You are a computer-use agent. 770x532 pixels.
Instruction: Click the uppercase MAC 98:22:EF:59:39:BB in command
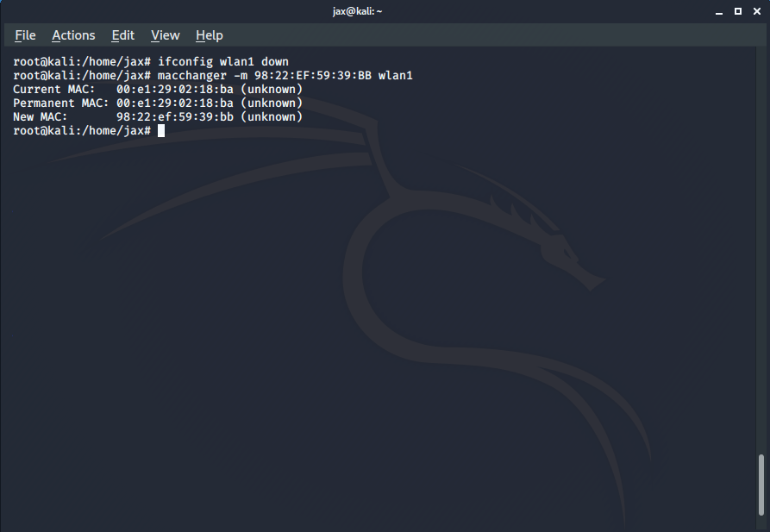tap(312, 76)
